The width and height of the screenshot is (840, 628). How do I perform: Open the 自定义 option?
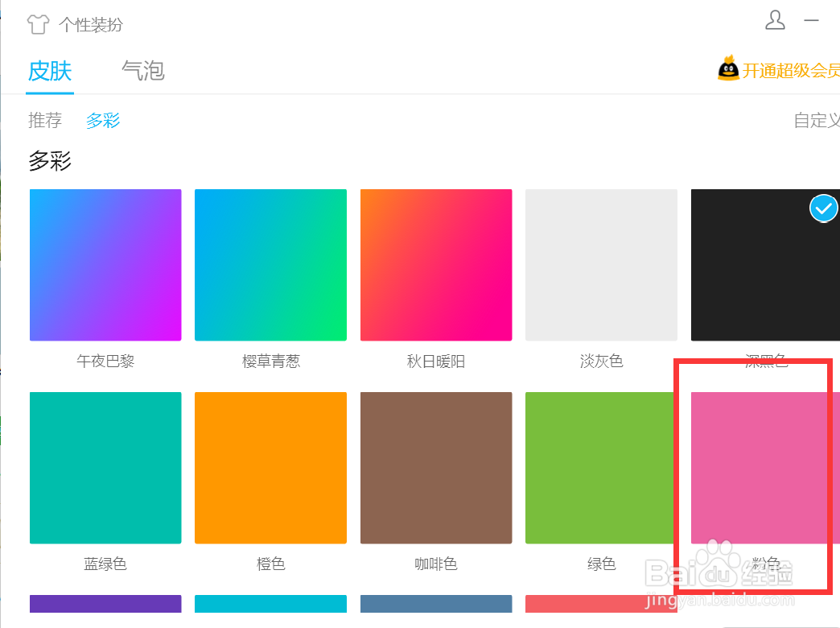(815, 120)
